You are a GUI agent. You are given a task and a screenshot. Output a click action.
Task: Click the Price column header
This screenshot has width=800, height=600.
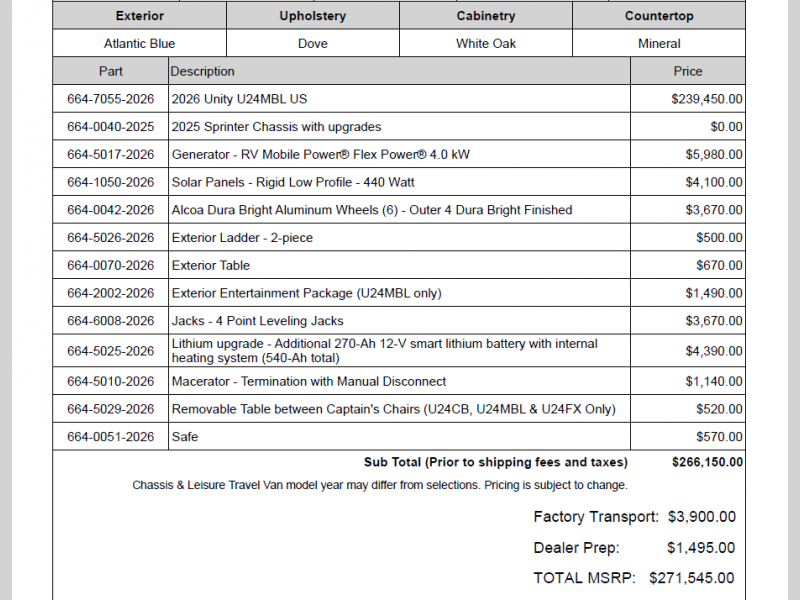[688, 72]
